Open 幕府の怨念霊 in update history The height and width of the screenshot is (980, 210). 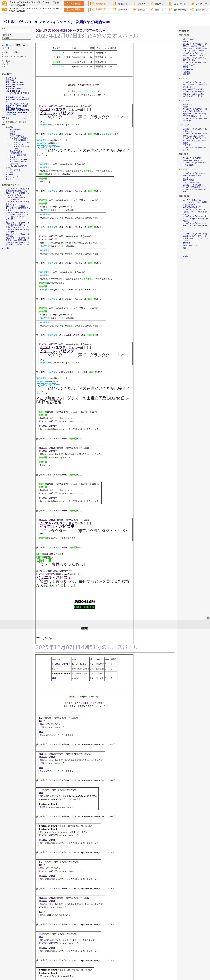(x=188, y=180)
